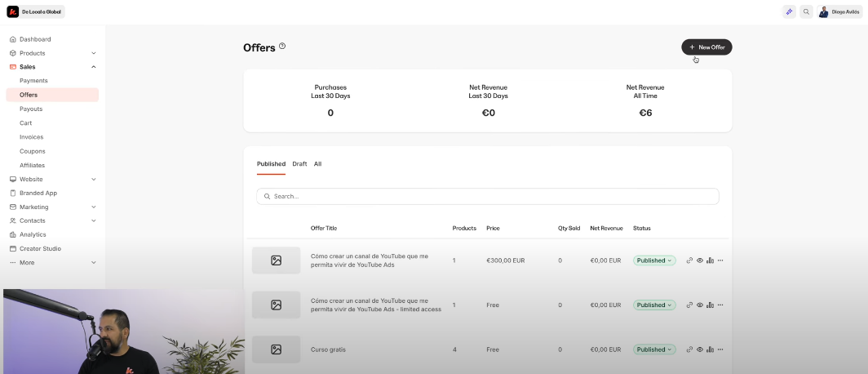
Task: Expand the Contacts sidebar section
Action: 94,220
